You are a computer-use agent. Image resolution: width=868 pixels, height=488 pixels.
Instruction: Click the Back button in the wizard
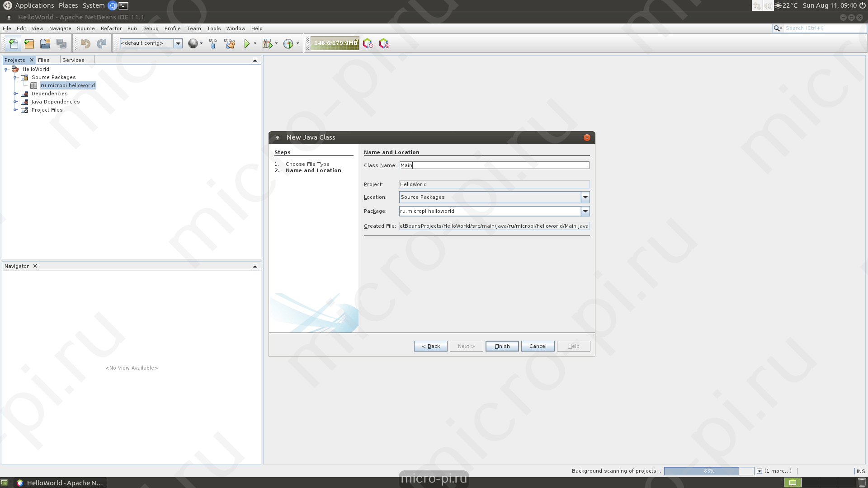[430, 346]
